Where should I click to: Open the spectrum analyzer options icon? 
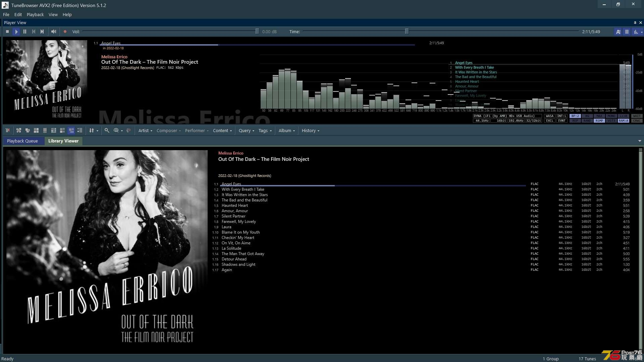636,32
